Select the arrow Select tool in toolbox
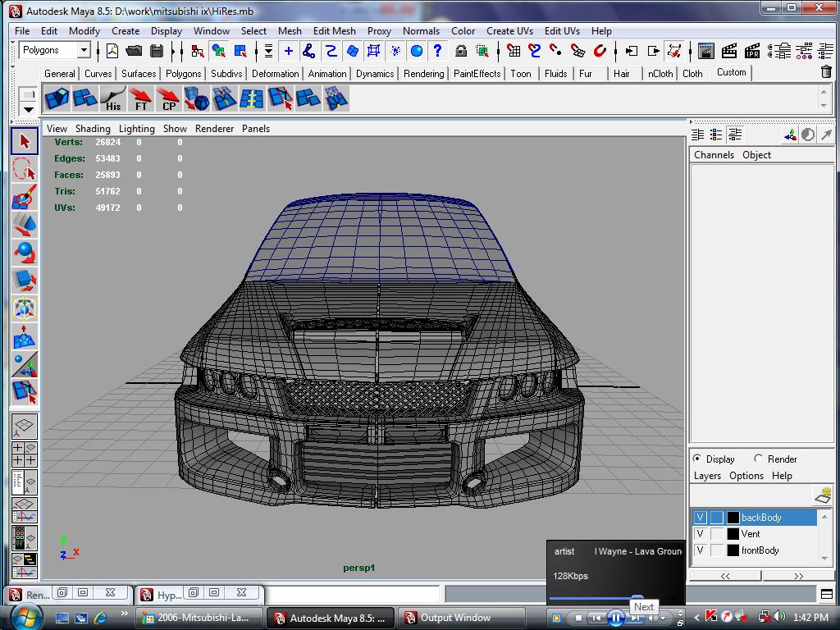 pyautogui.click(x=24, y=141)
